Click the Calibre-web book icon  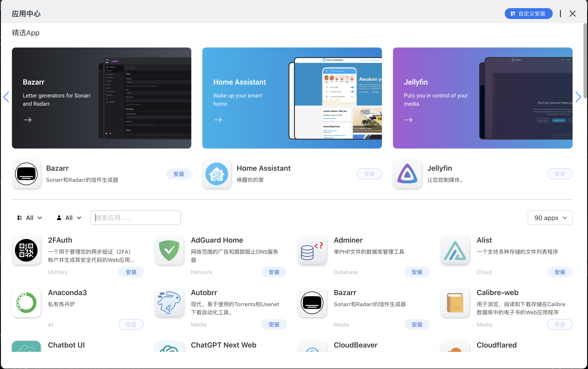click(x=455, y=303)
